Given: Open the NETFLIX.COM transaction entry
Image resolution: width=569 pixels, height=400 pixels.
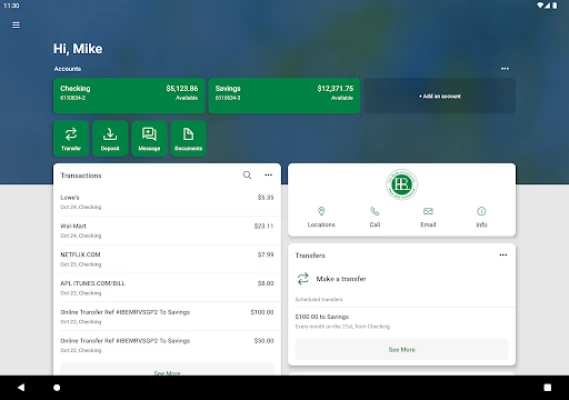Looking at the screenshot, I should [x=167, y=259].
